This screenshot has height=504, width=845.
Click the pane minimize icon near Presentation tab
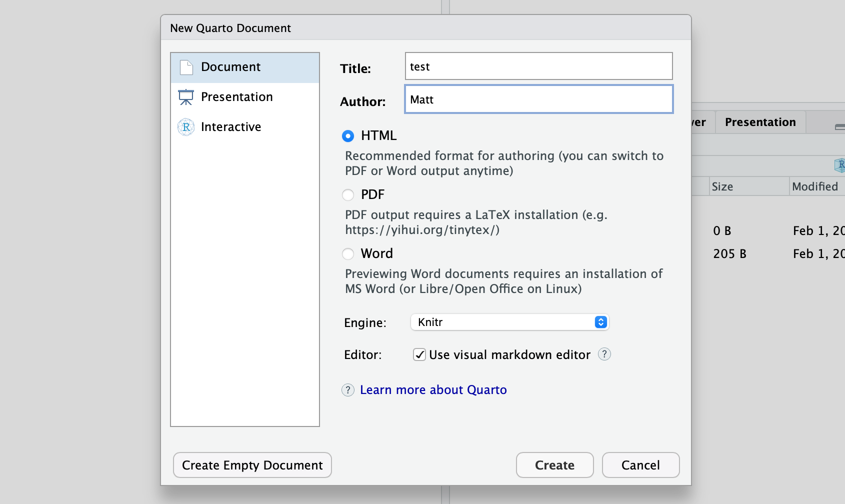click(x=840, y=127)
